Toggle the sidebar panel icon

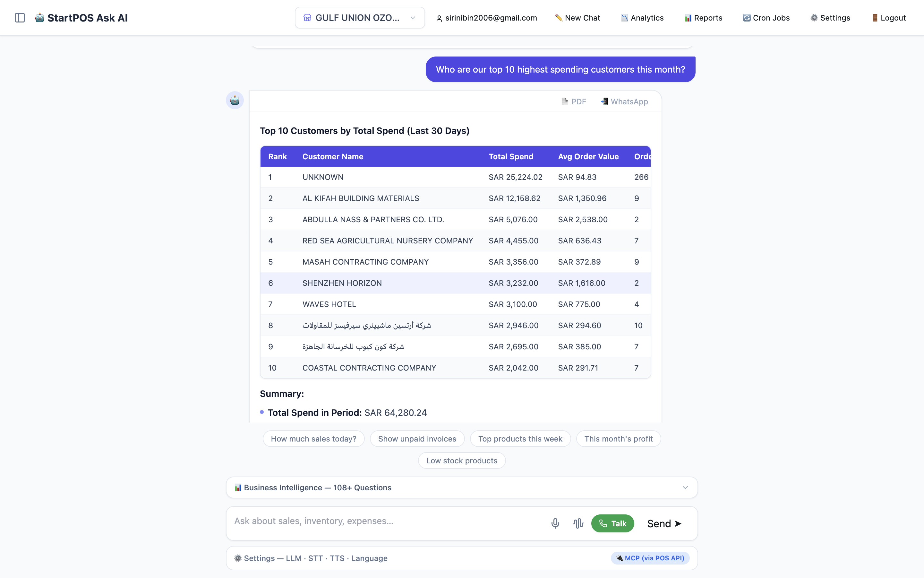tap(20, 18)
